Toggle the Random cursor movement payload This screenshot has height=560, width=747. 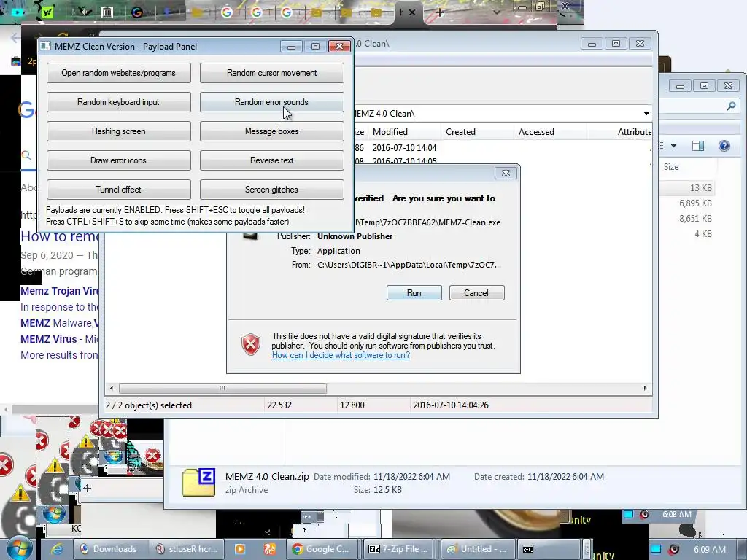pos(271,73)
